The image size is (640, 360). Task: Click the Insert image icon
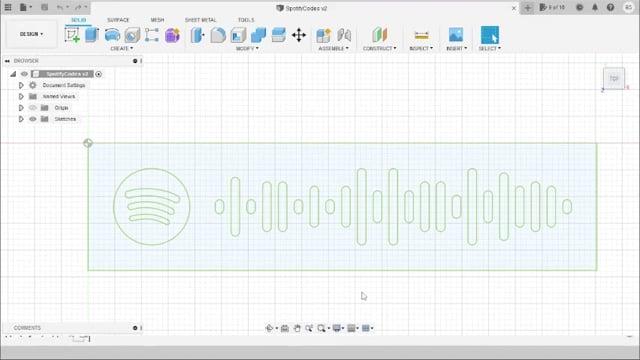click(456, 35)
